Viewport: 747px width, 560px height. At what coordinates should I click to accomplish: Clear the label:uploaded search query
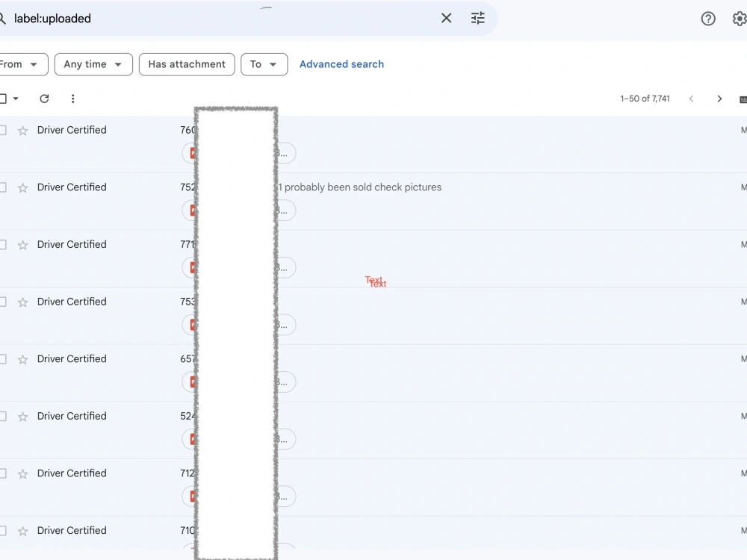(446, 18)
